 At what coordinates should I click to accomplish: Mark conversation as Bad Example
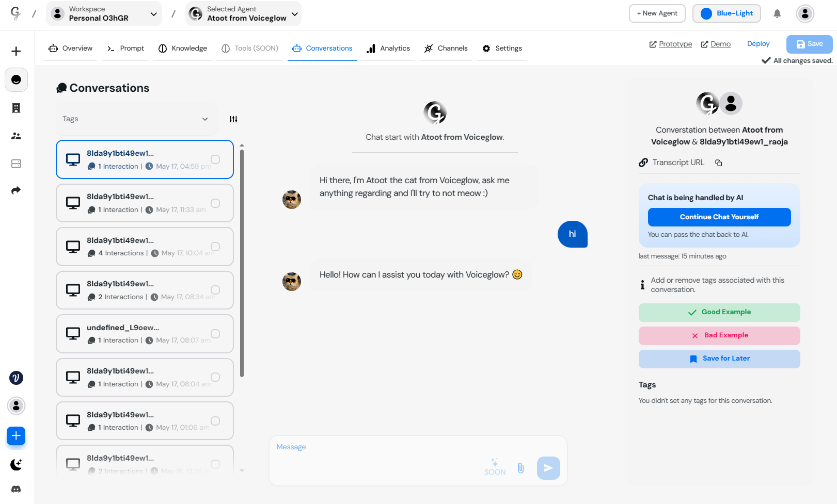[719, 336]
